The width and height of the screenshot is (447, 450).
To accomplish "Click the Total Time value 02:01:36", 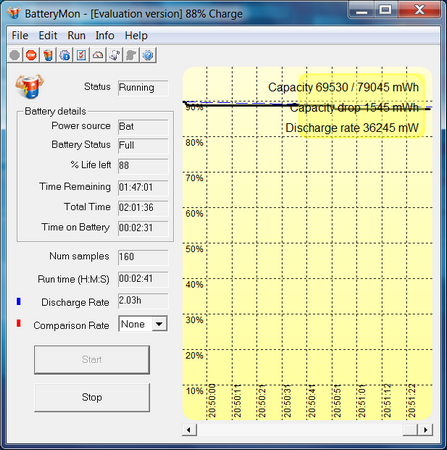I will (x=143, y=208).
